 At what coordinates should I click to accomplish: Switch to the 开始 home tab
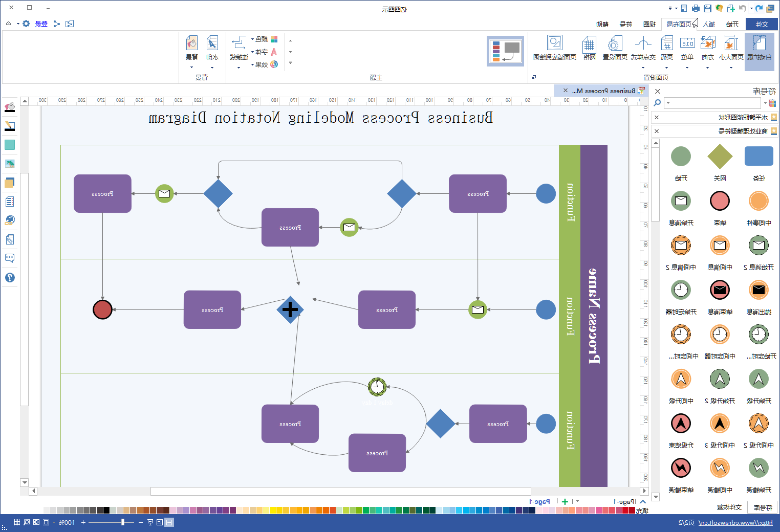pos(732,24)
